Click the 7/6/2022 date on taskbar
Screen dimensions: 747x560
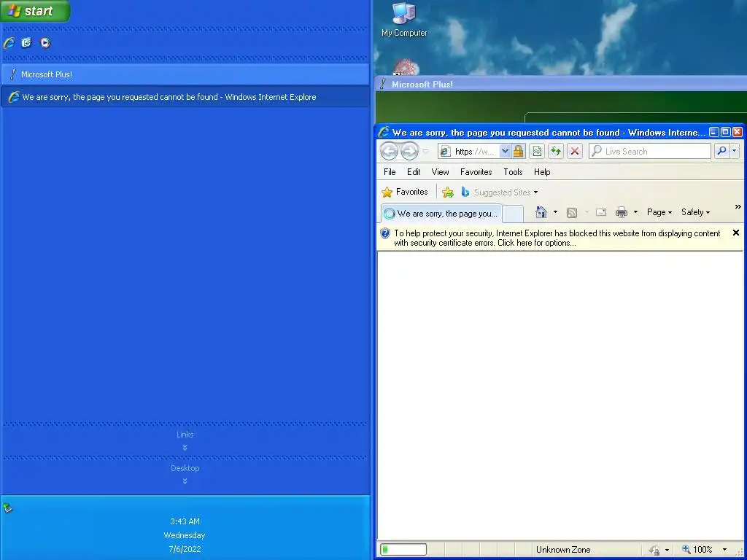click(185, 549)
